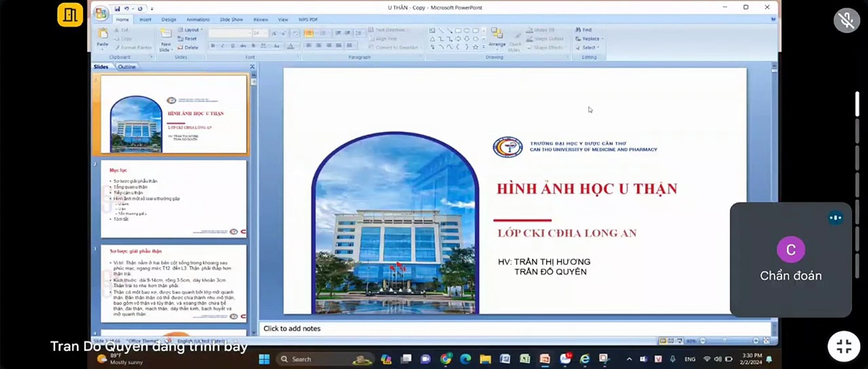Image resolution: width=868 pixels, height=369 pixels.
Task: Tap the leave meeting door icon
Action: click(x=70, y=15)
